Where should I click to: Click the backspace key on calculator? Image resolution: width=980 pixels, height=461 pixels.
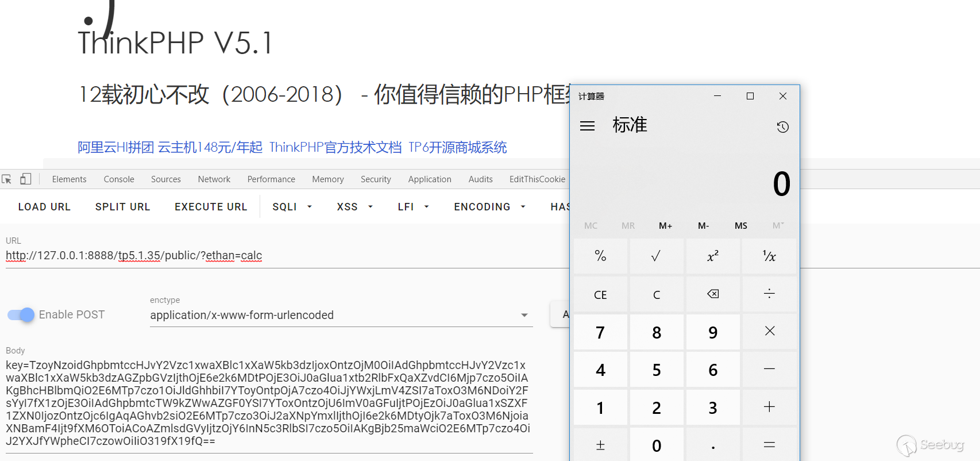[x=712, y=294]
